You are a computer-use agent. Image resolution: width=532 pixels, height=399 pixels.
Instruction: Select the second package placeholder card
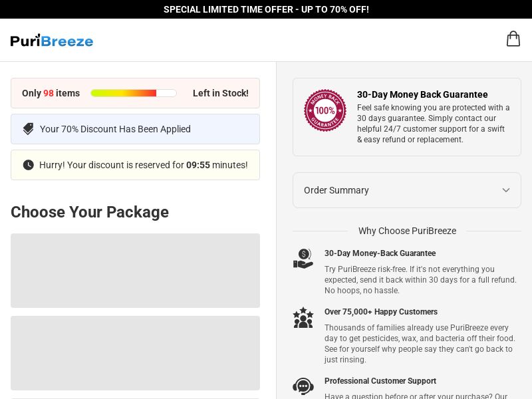click(135, 353)
